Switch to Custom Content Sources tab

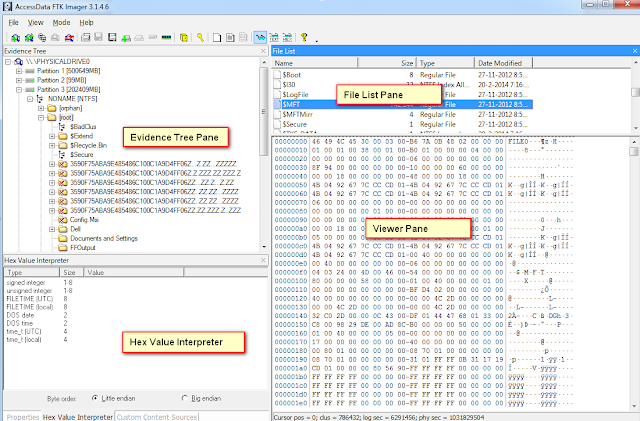click(157, 417)
